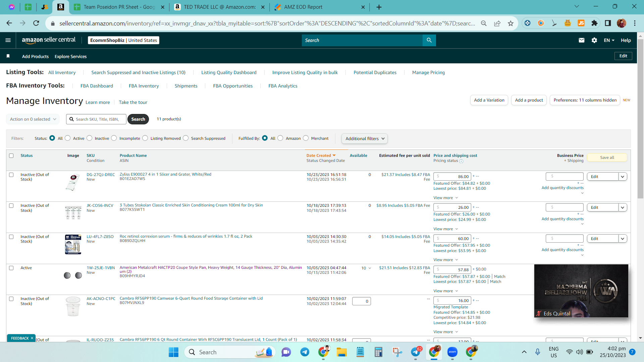Expand available quantity 10 chevron

pos(370,268)
